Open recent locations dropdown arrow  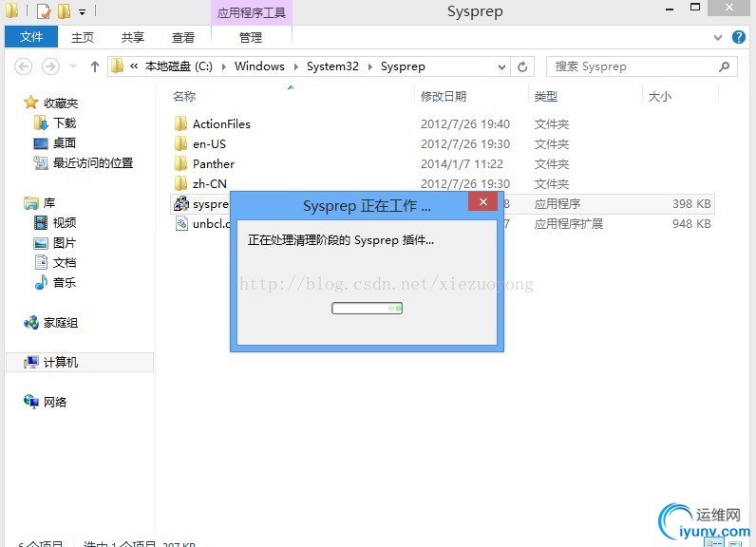click(x=73, y=66)
